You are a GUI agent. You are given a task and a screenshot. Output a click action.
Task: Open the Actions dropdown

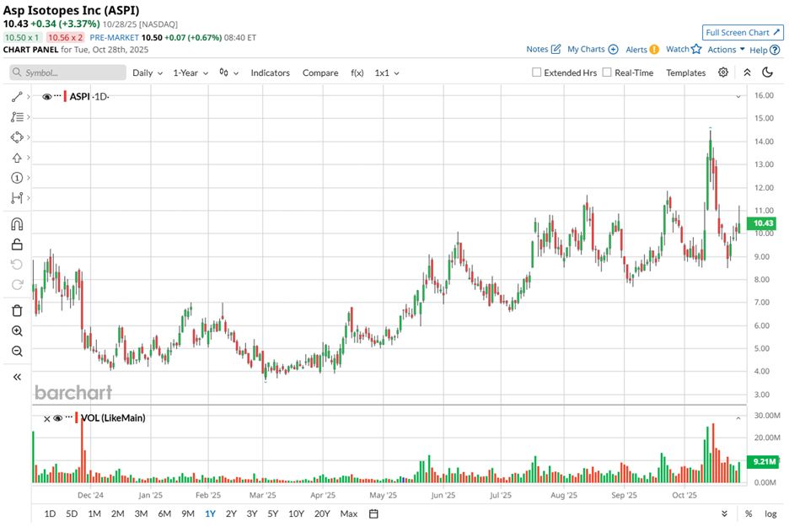tap(726, 50)
